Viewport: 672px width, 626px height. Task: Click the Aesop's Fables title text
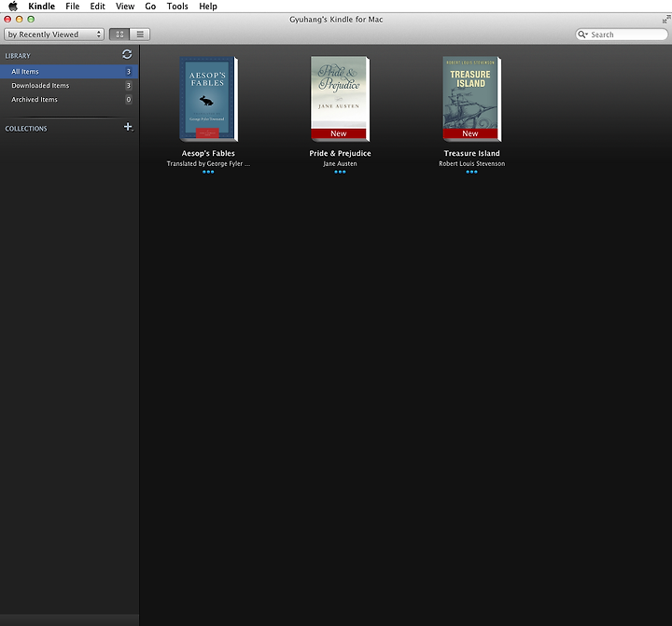(208, 153)
